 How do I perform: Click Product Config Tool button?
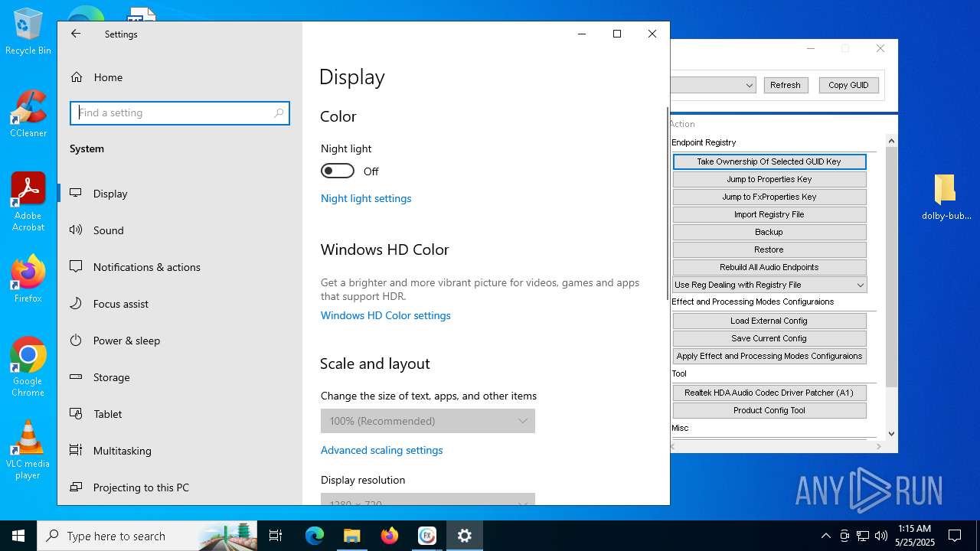tap(769, 410)
